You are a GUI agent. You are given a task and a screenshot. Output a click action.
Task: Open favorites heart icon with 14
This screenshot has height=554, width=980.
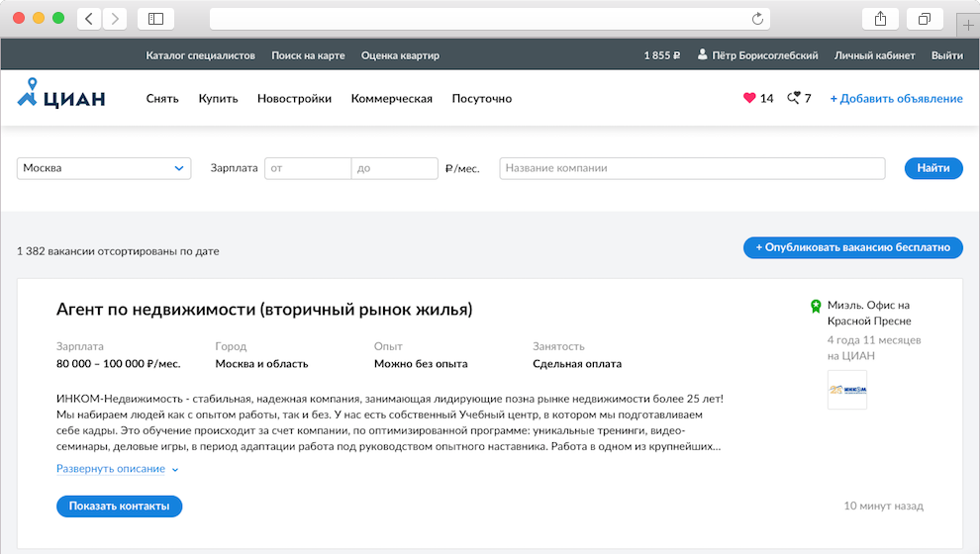[758, 98]
